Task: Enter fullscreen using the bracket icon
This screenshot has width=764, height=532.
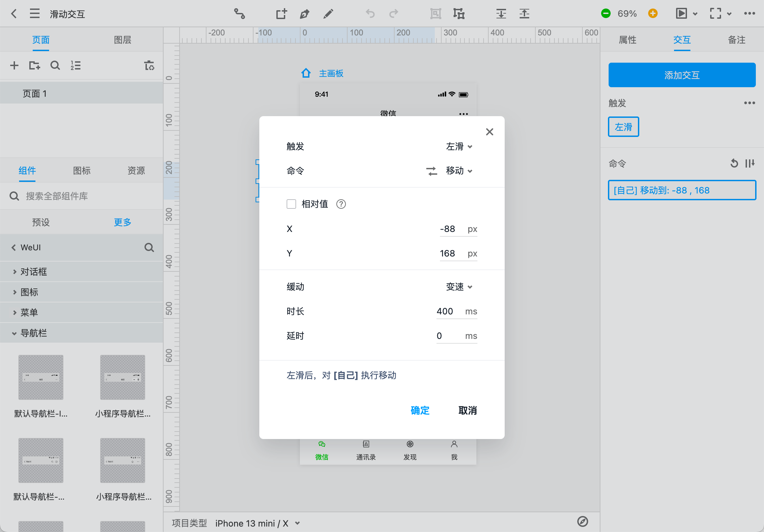Action: click(x=715, y=13)
